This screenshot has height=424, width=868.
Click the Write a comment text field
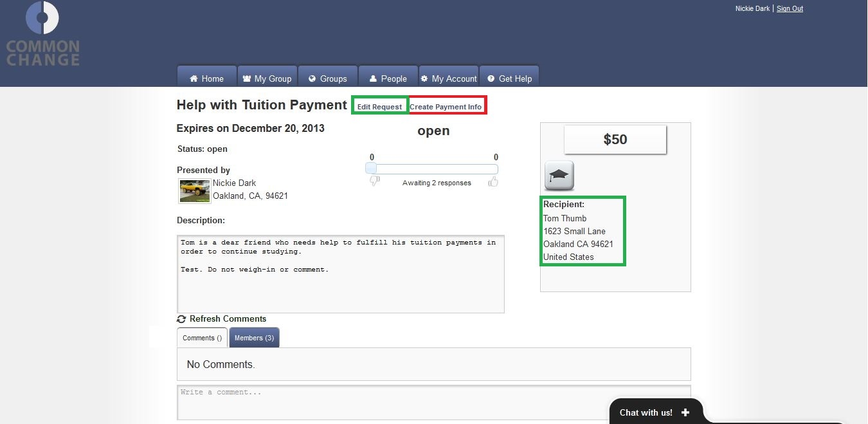(433, 402)
